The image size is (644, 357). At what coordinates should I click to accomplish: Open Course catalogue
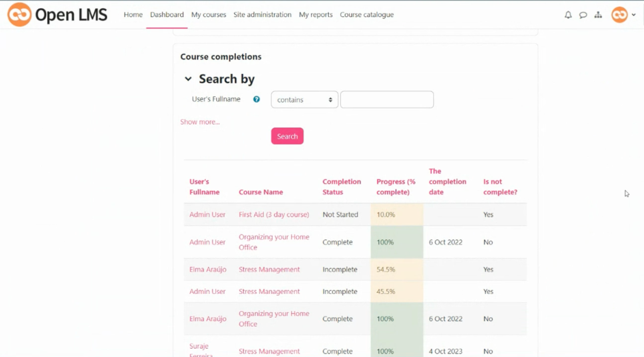coord(367,15)
